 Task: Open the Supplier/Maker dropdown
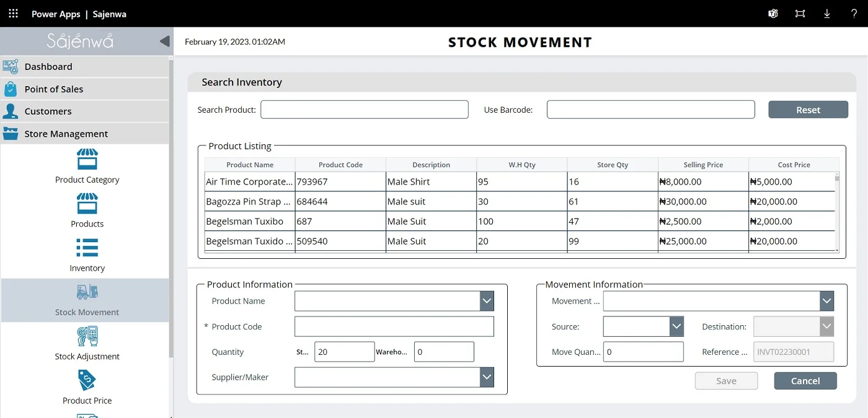coord(487,377)
